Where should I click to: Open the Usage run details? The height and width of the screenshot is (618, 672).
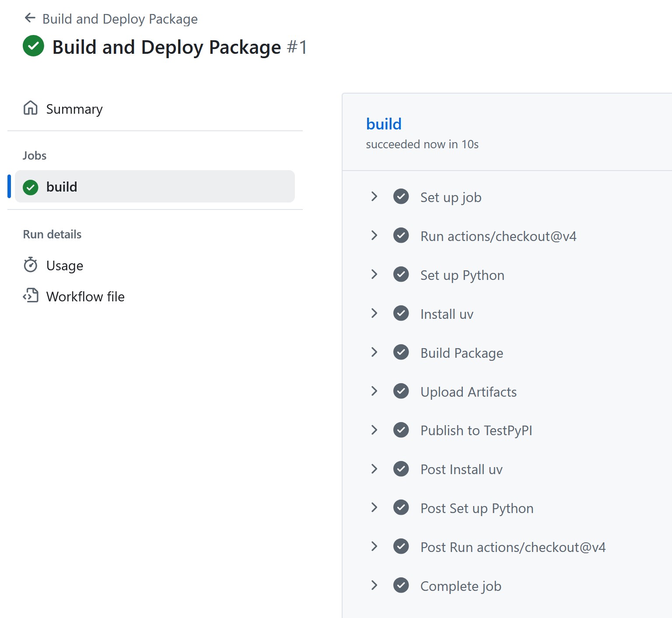coord(65,265)
